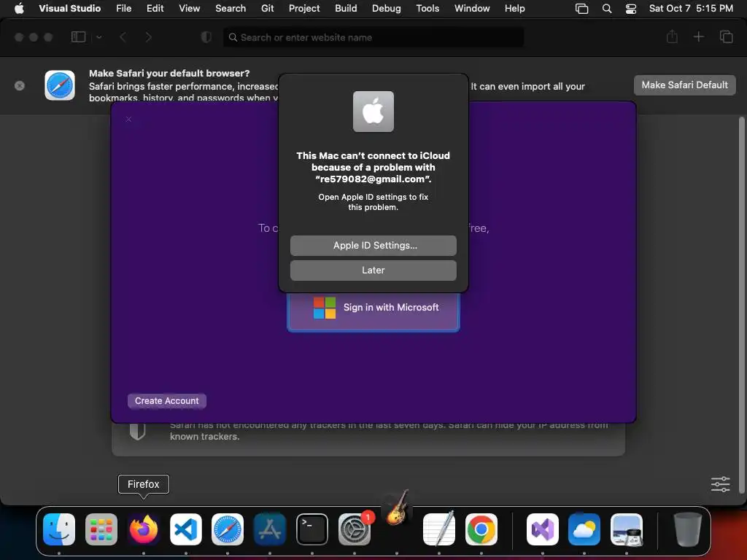Open Control Center in menu bar
Screen dimensions: 747x560
(x=631, y=9)
